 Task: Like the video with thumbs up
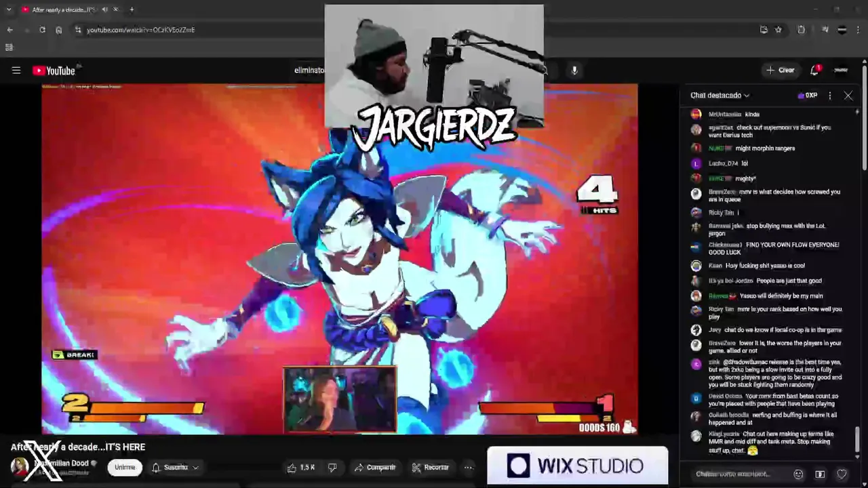(300, 467)
